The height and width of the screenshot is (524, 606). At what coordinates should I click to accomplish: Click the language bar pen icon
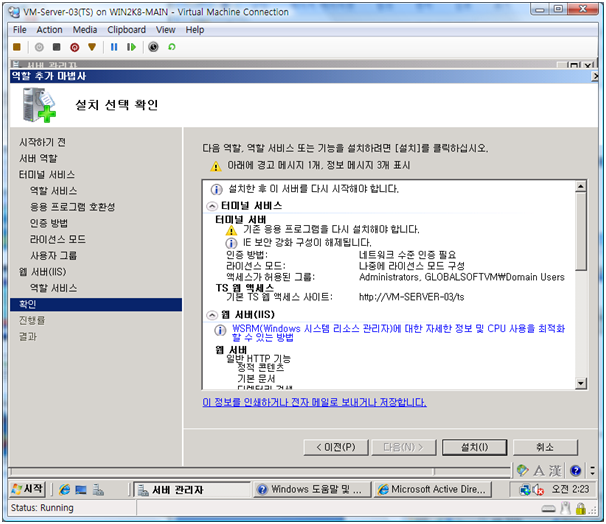pyautogui.click(x=523, y=470)
